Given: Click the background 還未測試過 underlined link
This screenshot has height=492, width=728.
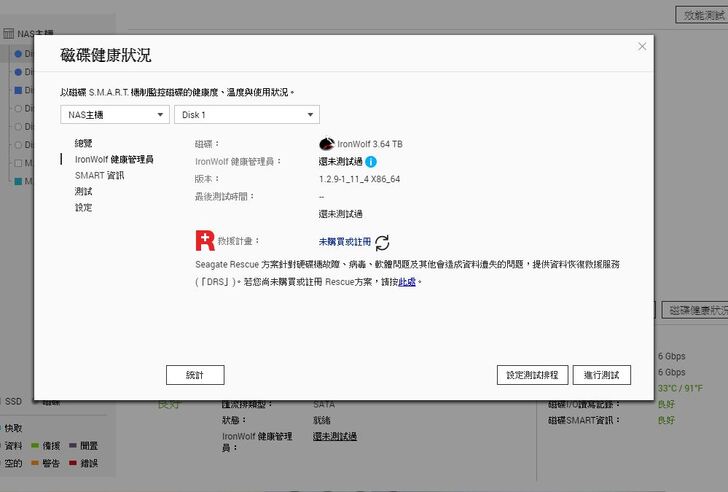Looking at the screenshot, I should [335, 437].
